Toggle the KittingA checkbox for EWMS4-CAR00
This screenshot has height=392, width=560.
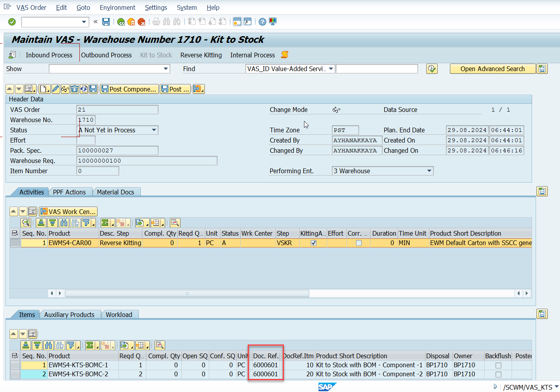(x=313, y=243)
